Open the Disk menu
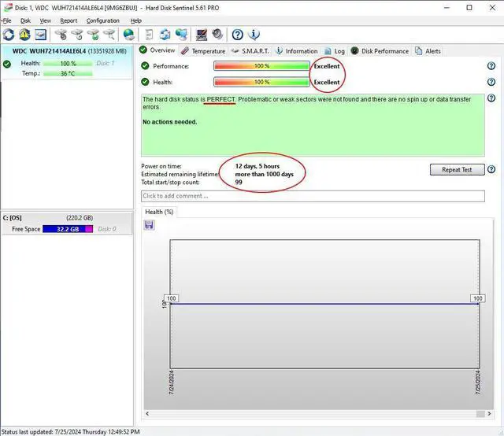Screen dimensions: 504x436 pyautogui.click(x=25, y=20)
